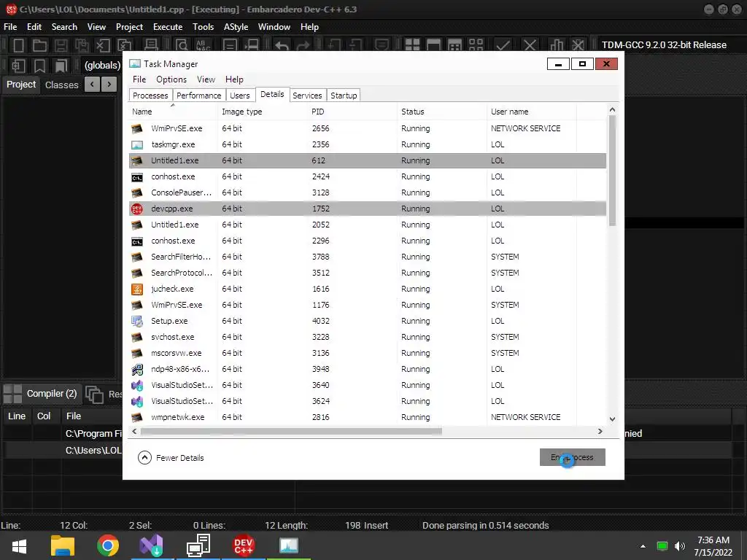Open the Tools menu in Dev-C++
Image resolution: width=747 pixels, height=560 pixels.
pos(203,27)
